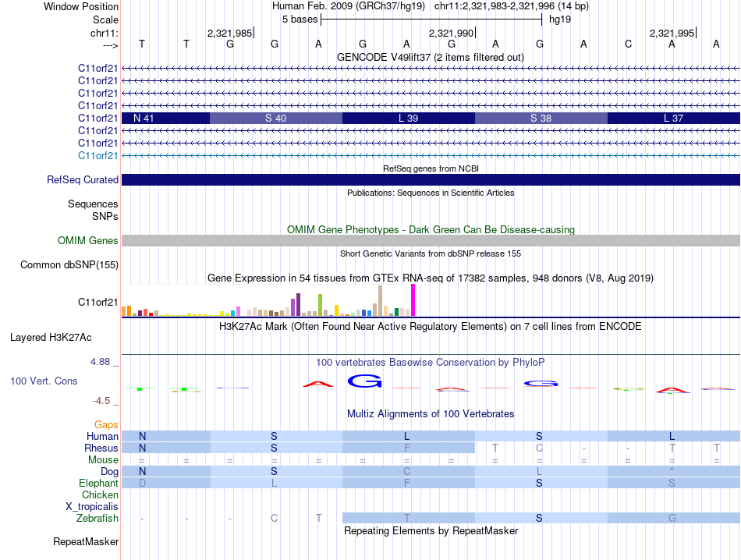Click the 4.88 PhyloP scale value
Viewport: 741px width, 560px height.
click(101, 362)
